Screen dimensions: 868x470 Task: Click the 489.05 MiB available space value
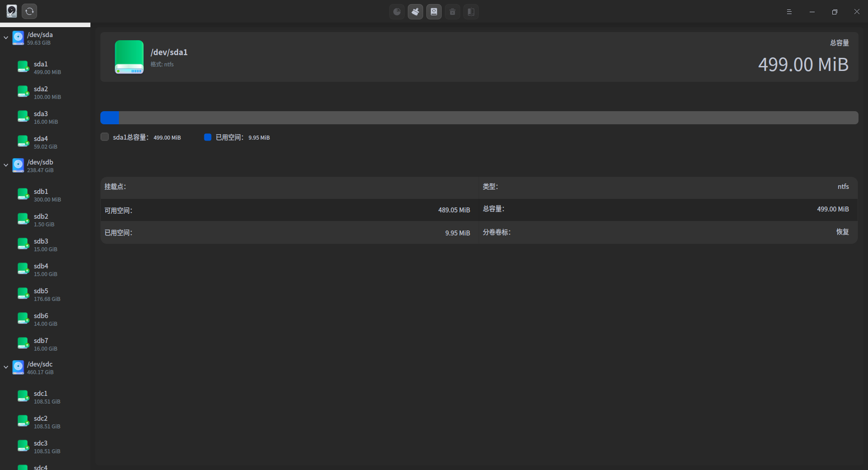(454, 210)
